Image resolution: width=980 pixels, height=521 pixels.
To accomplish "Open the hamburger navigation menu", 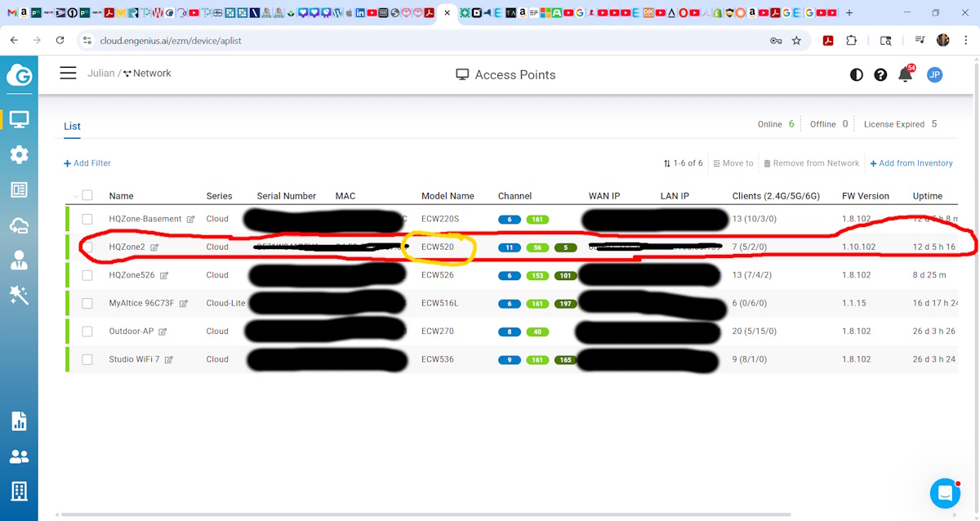I will tap(68, 73).
